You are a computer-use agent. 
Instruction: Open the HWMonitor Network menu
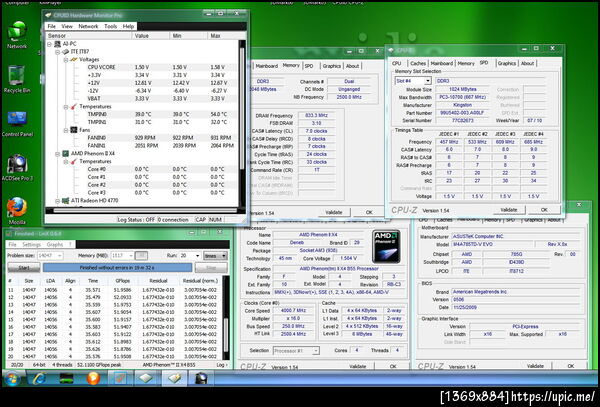tap(88, 26)
